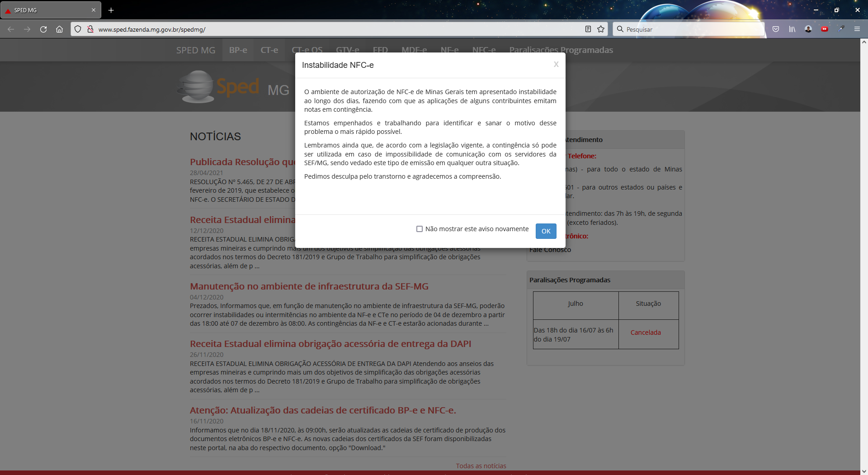Go back to the previous page
This screenshot has height=475, width=868.
click(11, 29)
